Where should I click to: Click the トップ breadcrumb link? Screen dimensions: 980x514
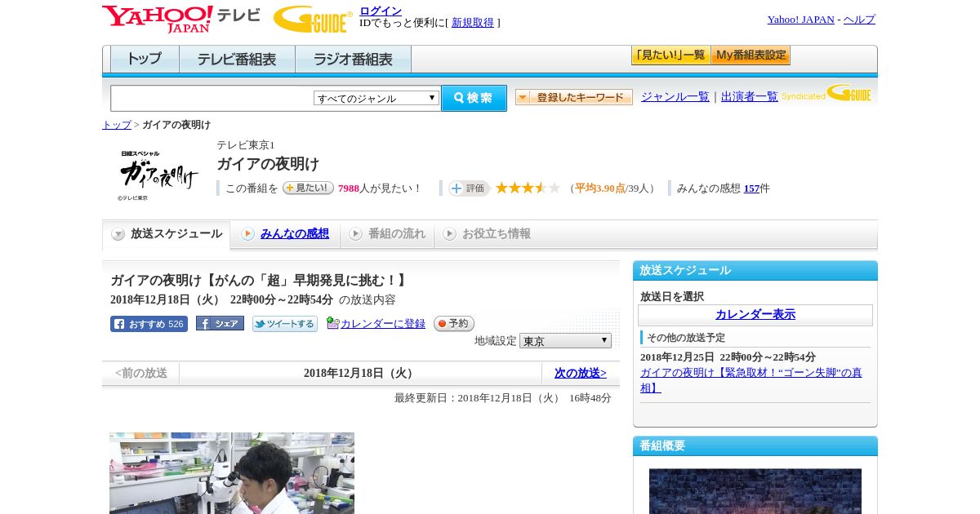click(117, 125)
